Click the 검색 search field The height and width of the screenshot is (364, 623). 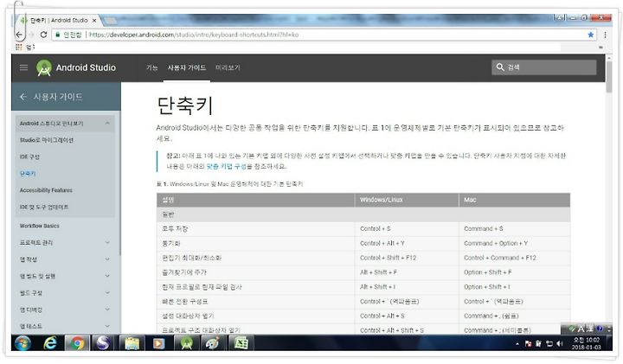[544, 67]
